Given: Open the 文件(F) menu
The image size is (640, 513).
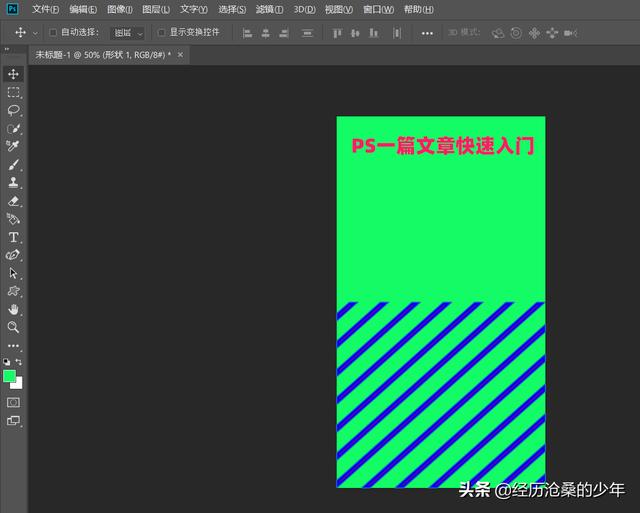Looking at the screenshot, I should point(45,9).
